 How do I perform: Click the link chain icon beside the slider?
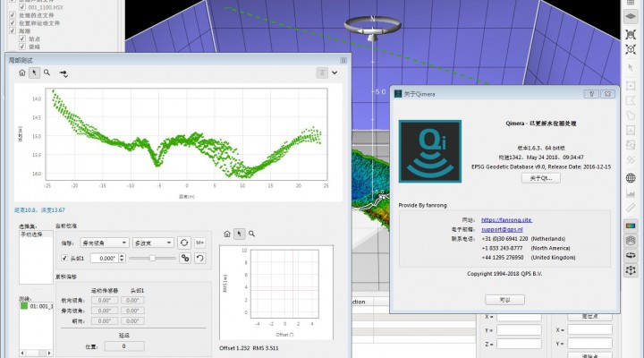tap(185, 258)
